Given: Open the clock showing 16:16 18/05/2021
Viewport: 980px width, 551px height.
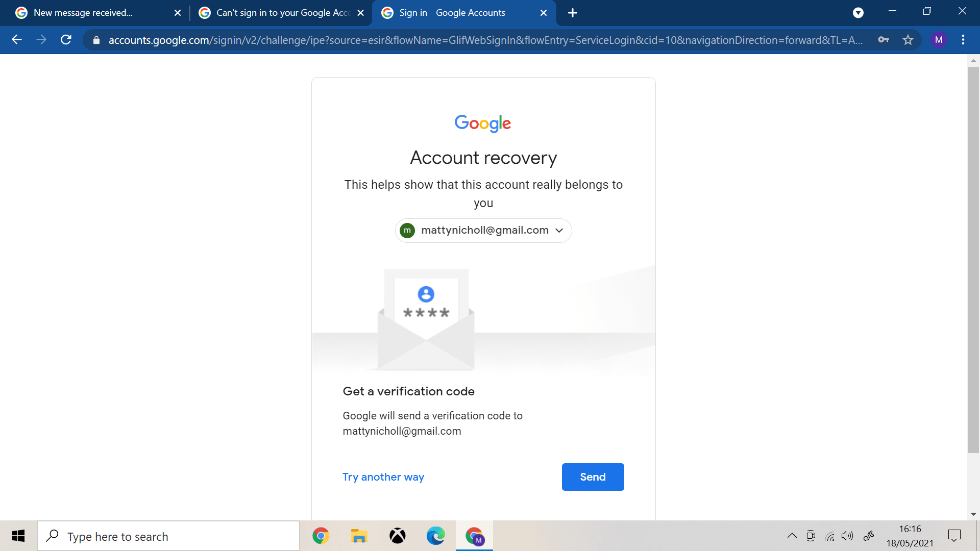Looking at the screenshot, I should click(x=910, y=536).
